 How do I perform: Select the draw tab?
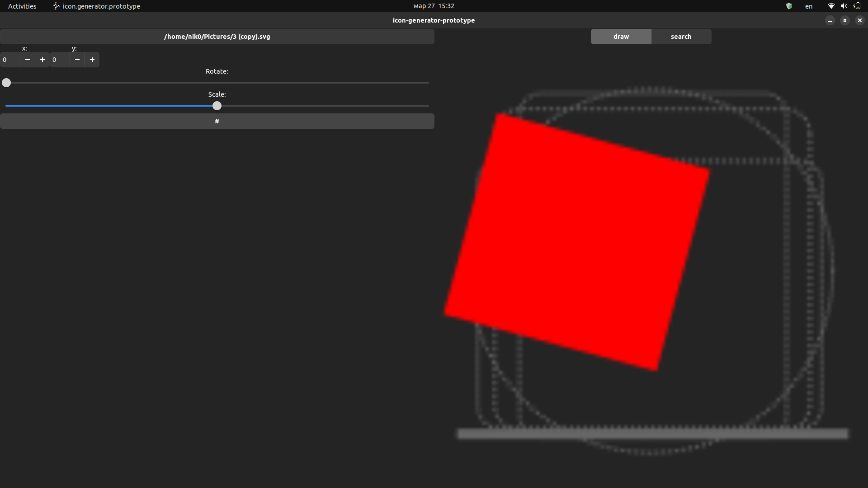pyautogui.click(x=621, y=36)
